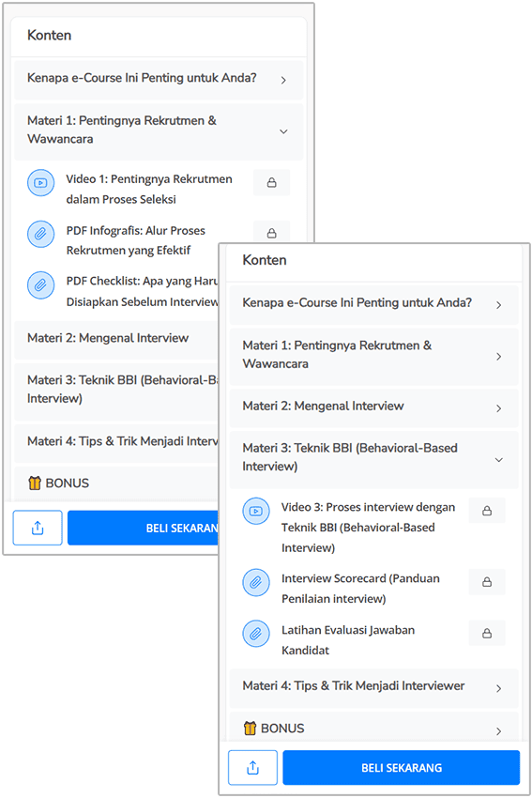Viewport: 532px width, 798px height.
Task: Click the lock icon next to Video 1
Action: pyautogui.click(x=271, y=183)
